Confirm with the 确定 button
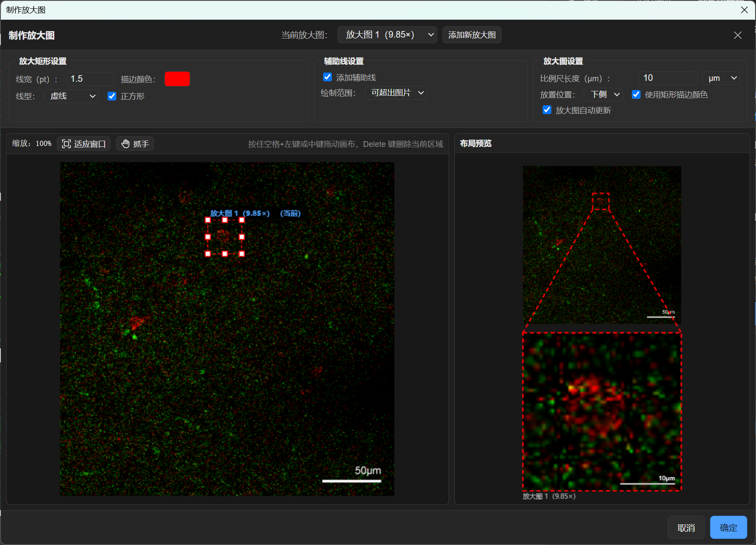This screenshot has height=545, width=756. [728, 528]
